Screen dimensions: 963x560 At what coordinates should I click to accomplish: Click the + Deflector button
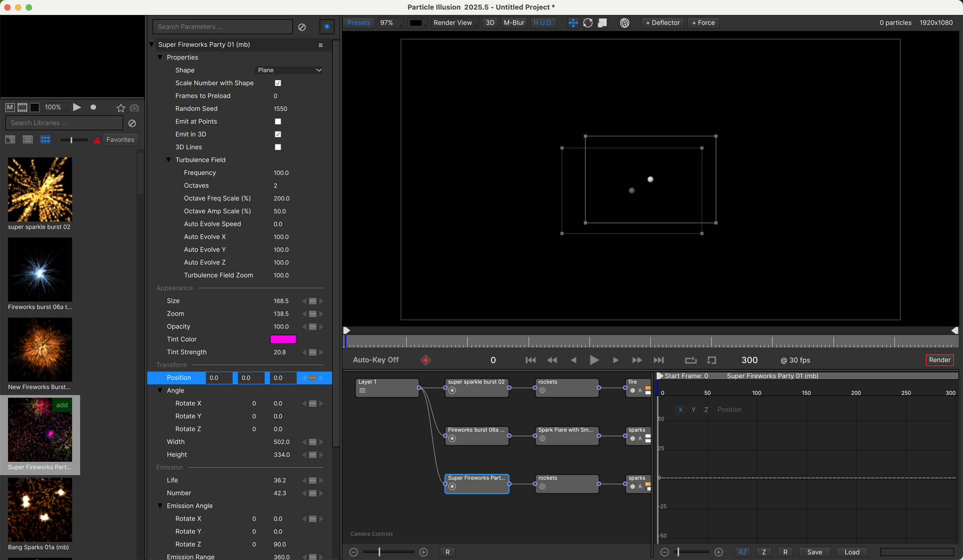tap(663, 23)
